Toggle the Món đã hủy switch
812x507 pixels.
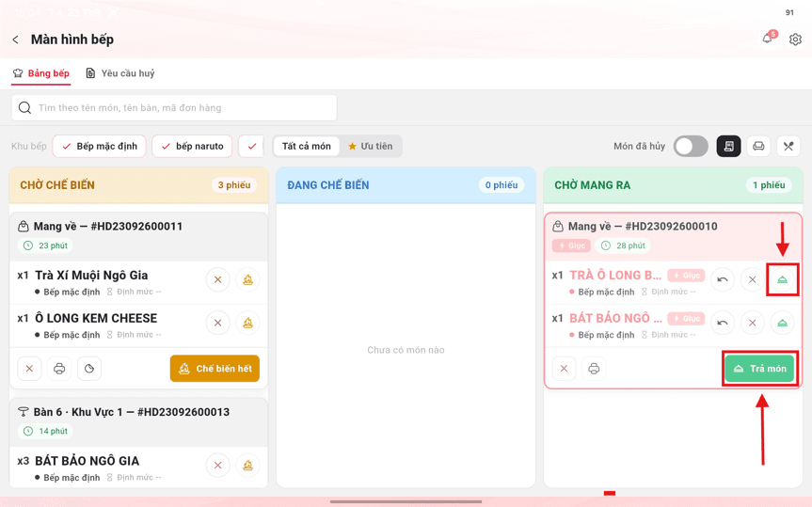[691, 146]
